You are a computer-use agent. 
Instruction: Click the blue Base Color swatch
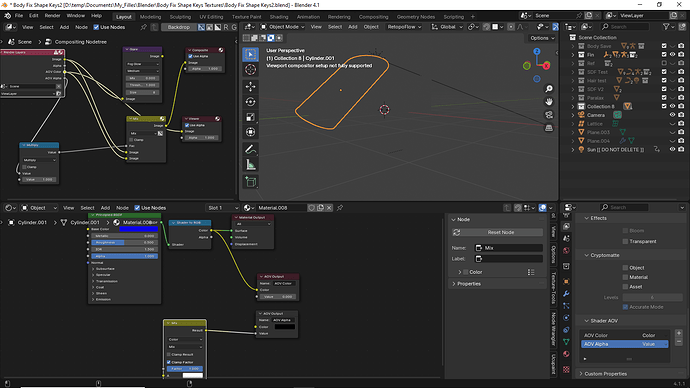click(x=139, y=229)
